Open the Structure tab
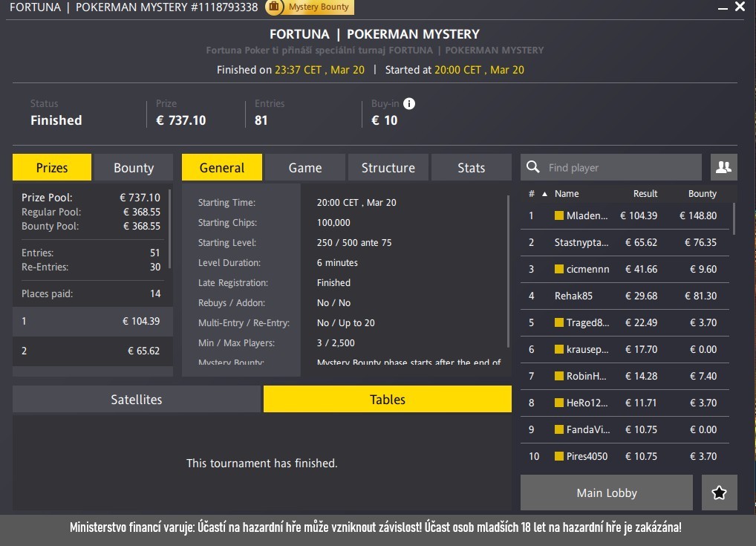 [x=388, y=167]
